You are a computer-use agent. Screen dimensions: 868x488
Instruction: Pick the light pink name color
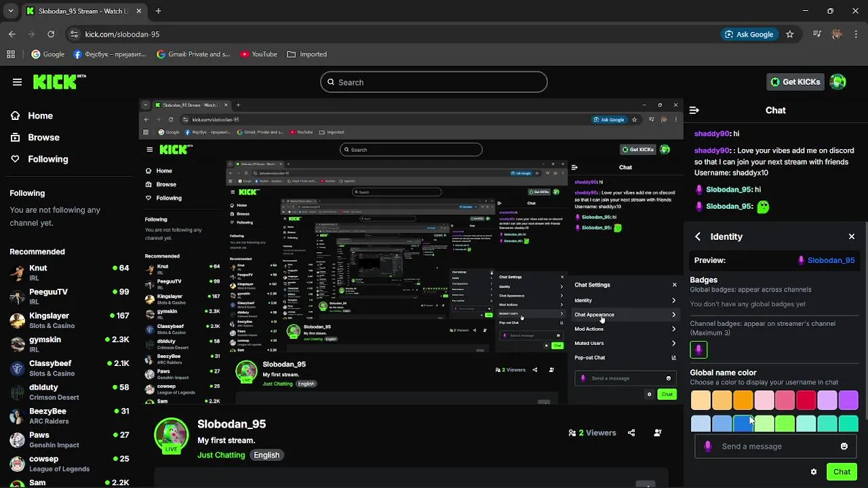coord(764,400)
